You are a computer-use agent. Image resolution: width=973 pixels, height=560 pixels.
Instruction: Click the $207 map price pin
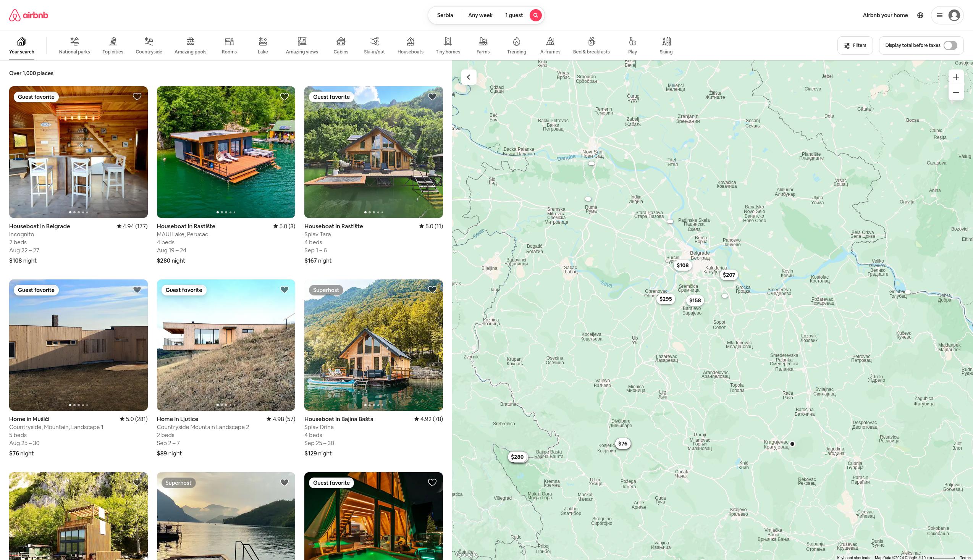click(729, 275)
